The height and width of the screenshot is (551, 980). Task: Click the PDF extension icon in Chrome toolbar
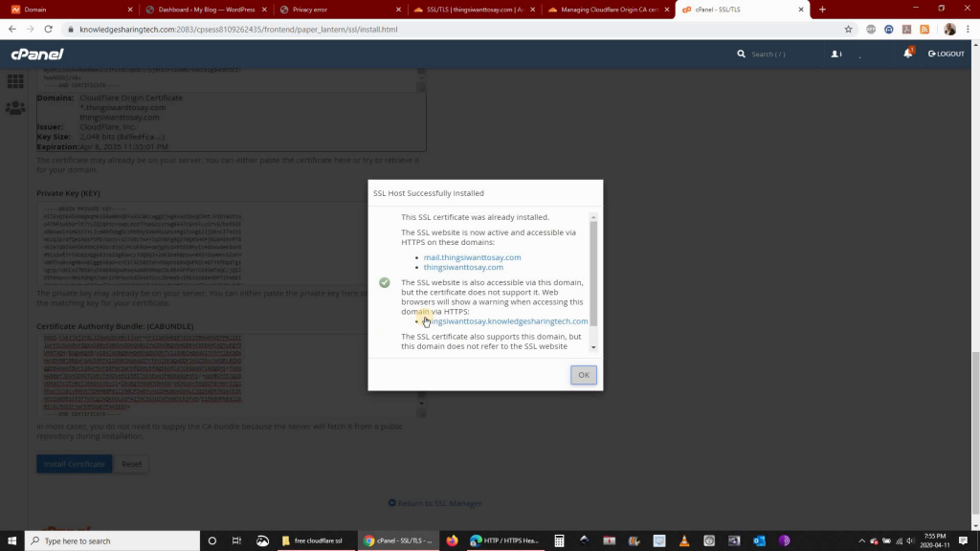click(x=907, y=30)
